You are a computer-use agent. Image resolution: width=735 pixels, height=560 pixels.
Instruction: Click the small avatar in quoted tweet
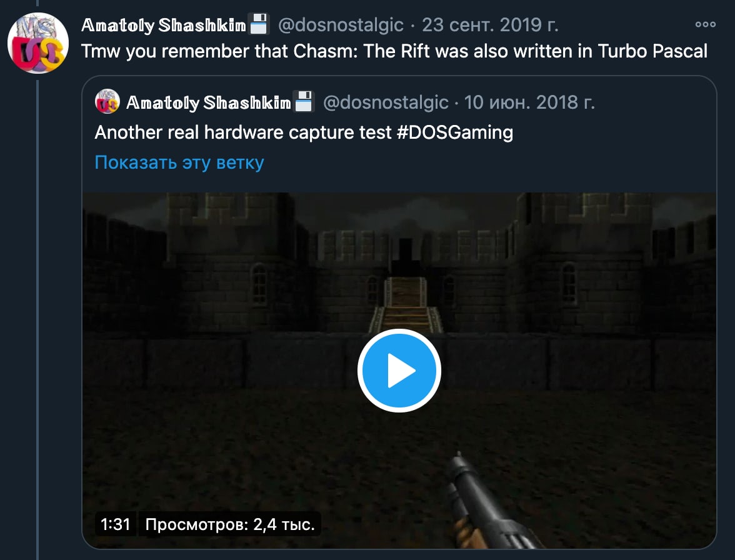point(107,101)
